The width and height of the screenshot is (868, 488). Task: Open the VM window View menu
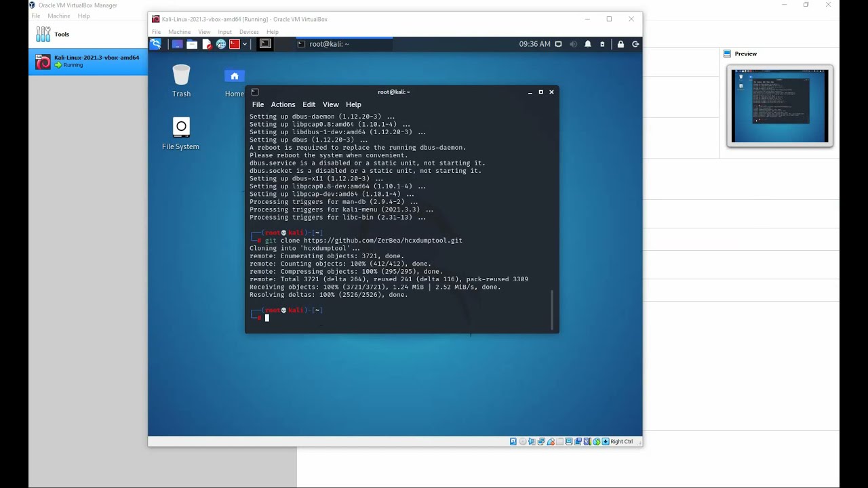coord(204,32)
